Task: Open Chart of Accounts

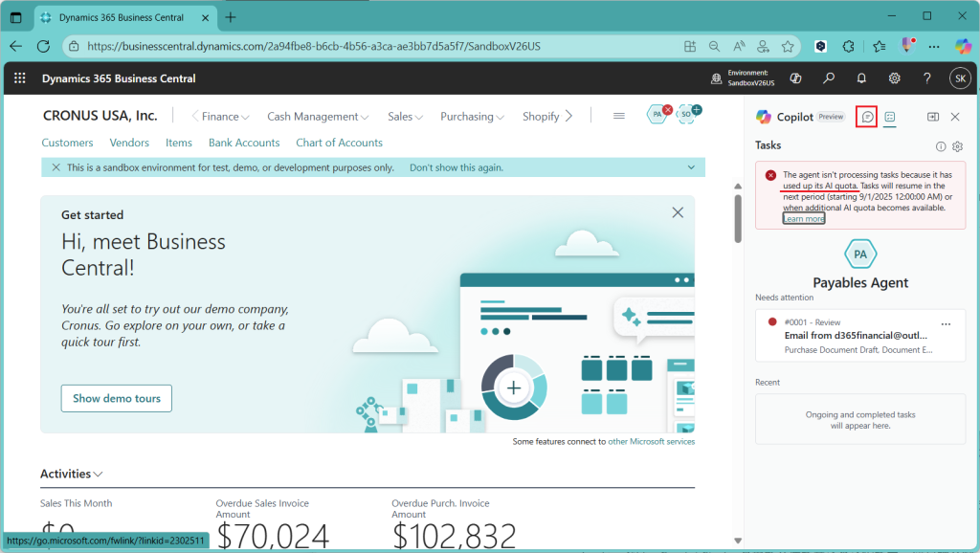Action: [x=340, y=143]
